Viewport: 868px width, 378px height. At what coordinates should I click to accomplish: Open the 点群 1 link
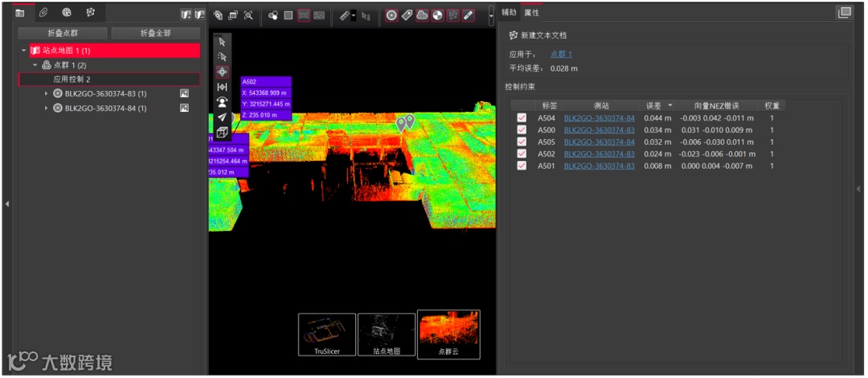pos(561,55)
